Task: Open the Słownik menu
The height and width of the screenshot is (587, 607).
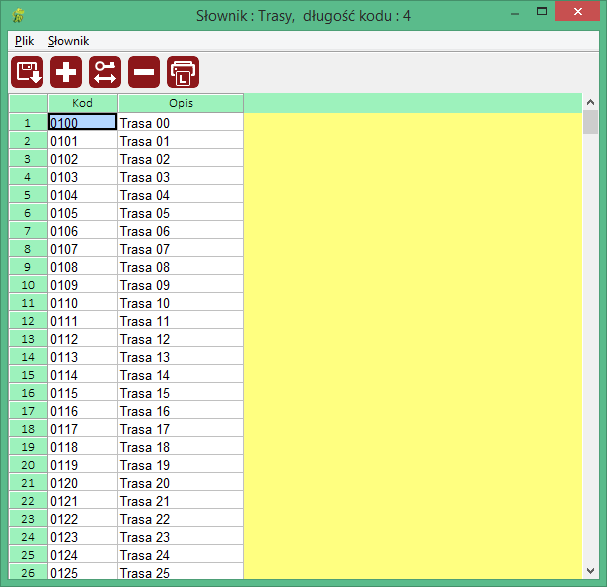Action: point(69,41)
